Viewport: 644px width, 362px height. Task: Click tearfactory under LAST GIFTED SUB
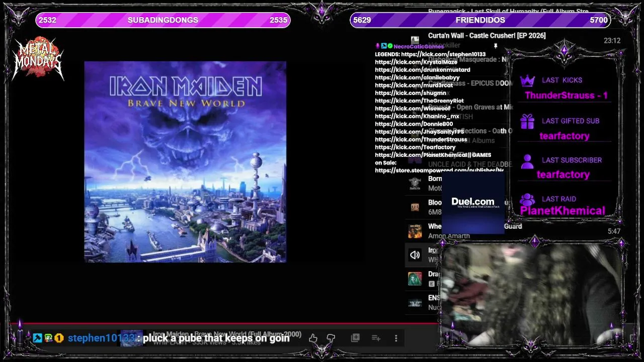pyautogui.click(x=564, y=136)
